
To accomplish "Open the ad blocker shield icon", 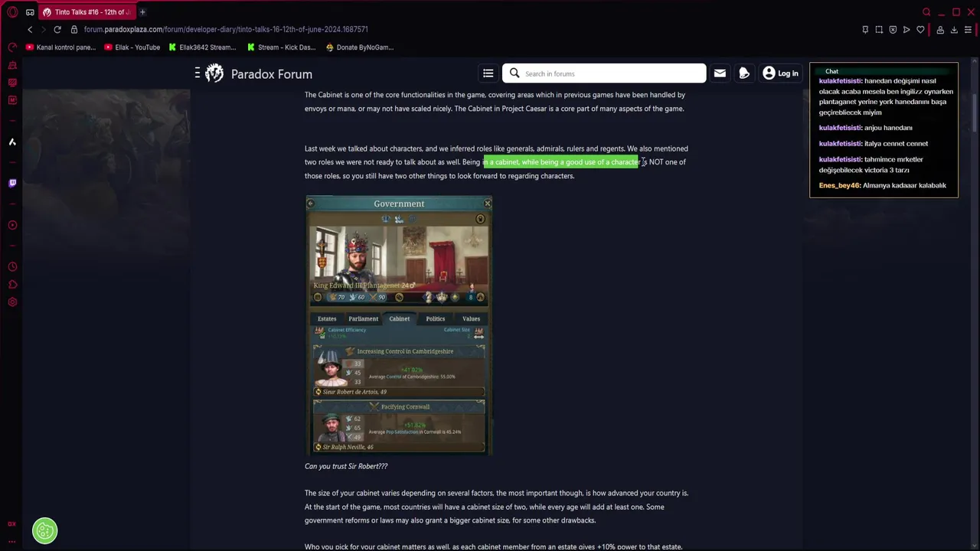I will coord(893,30).
